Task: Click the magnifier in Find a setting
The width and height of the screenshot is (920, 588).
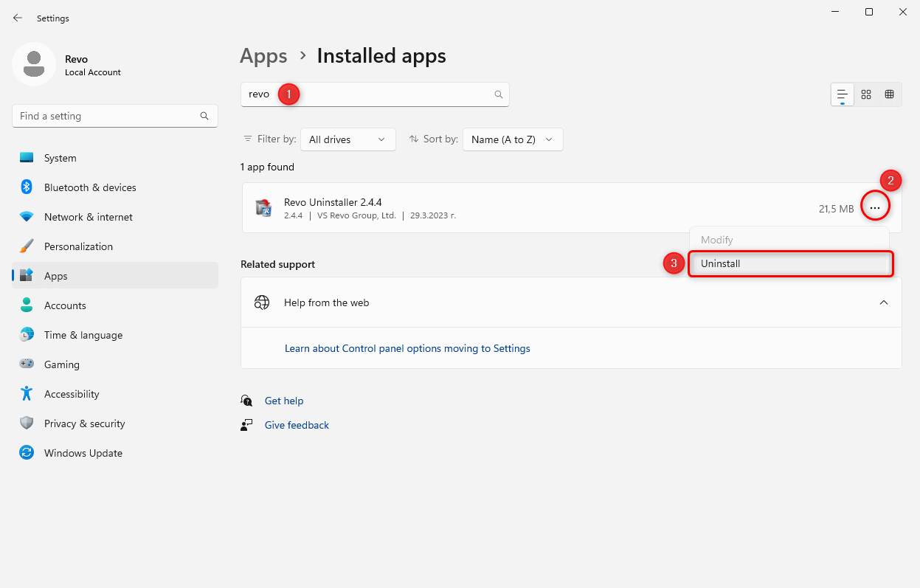Action: pyautogui.click(x=204, y=116)
